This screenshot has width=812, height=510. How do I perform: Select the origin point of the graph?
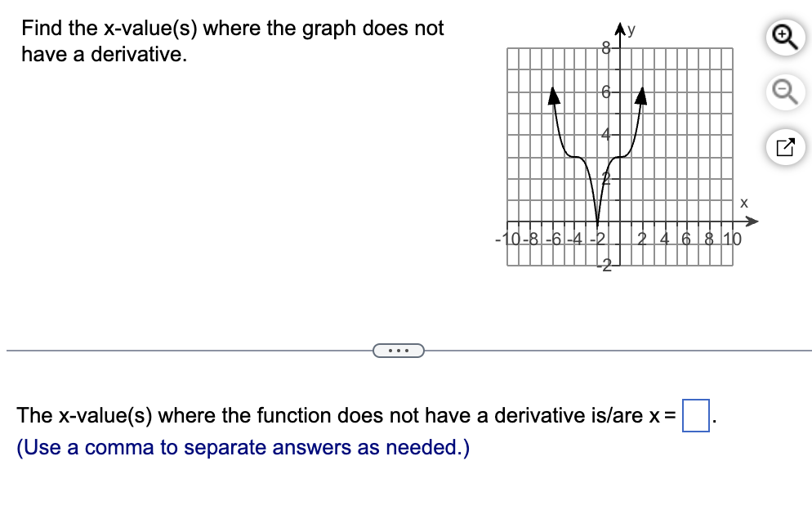pos(621,221)
